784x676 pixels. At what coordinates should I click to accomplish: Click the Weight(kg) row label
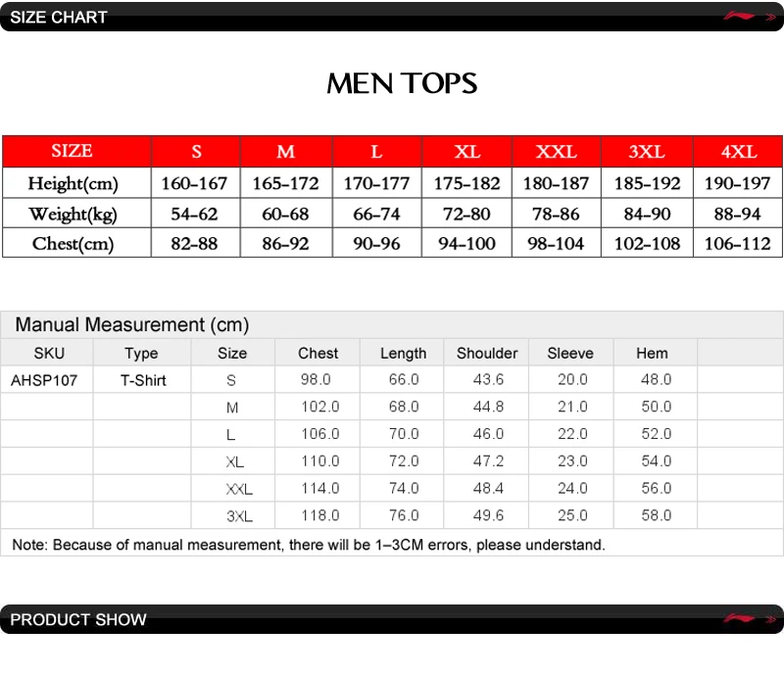click(x=73, y=214)
